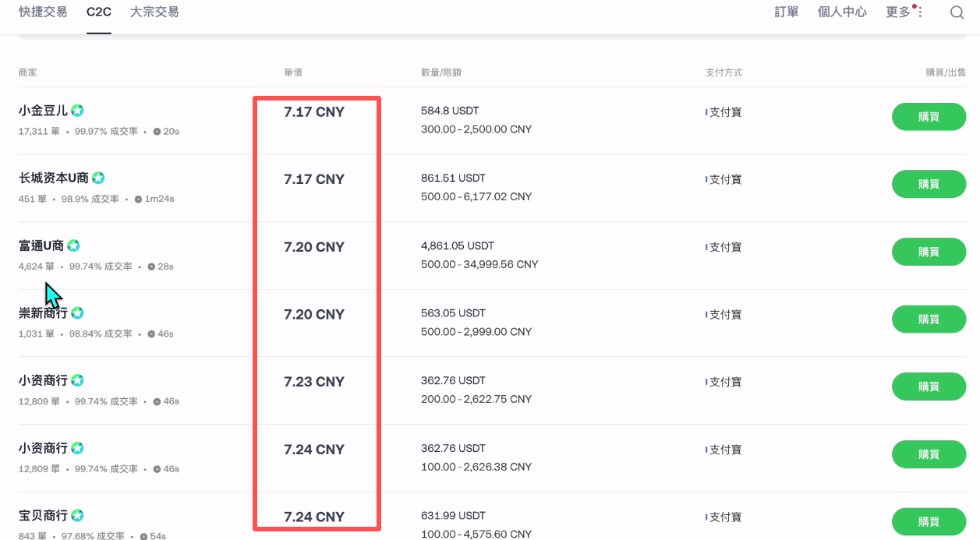Click verified badge beside 长城资本U商

[x=98, y=178]
